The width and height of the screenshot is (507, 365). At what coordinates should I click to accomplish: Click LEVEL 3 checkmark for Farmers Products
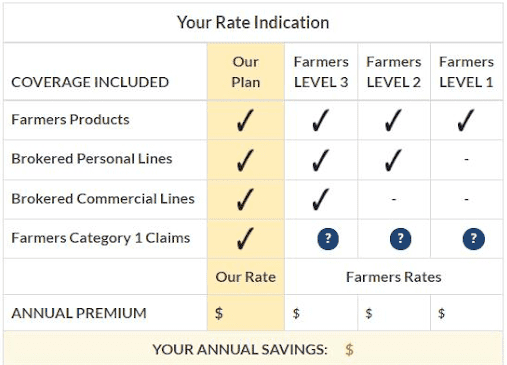point(321,120)
